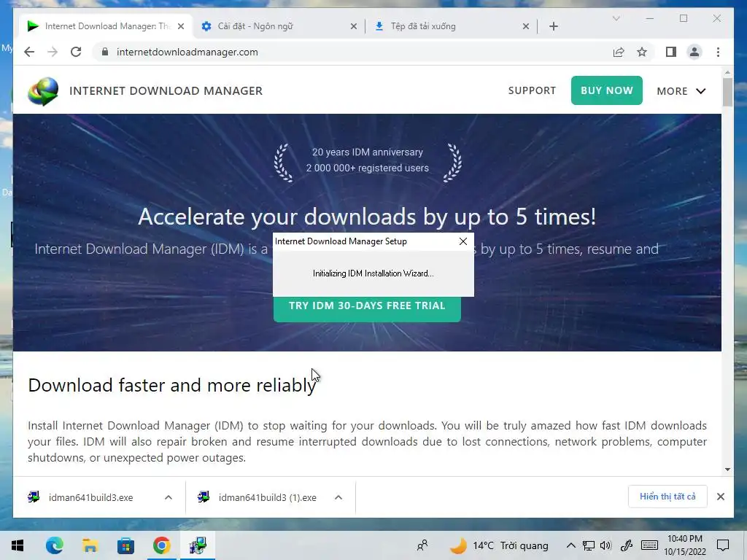Close the Internet Download Manager tab
The height and width of the screenshot is (560, 747).
181,26
